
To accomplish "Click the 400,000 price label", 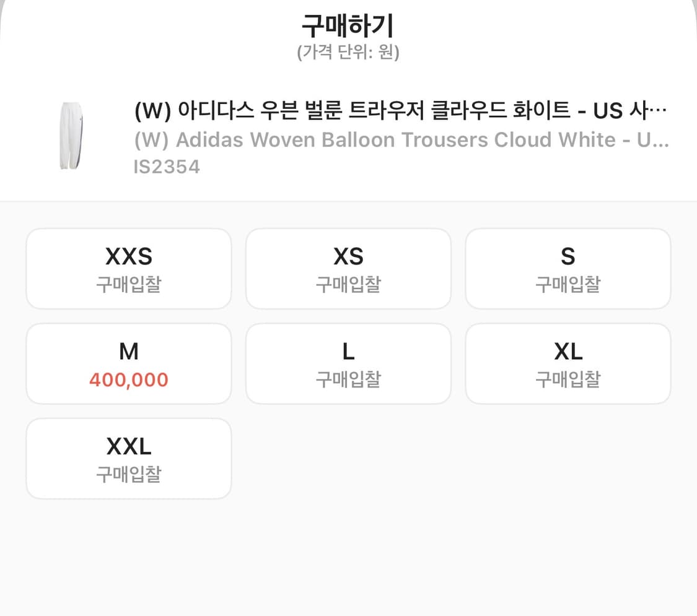I will coord(128,379).
